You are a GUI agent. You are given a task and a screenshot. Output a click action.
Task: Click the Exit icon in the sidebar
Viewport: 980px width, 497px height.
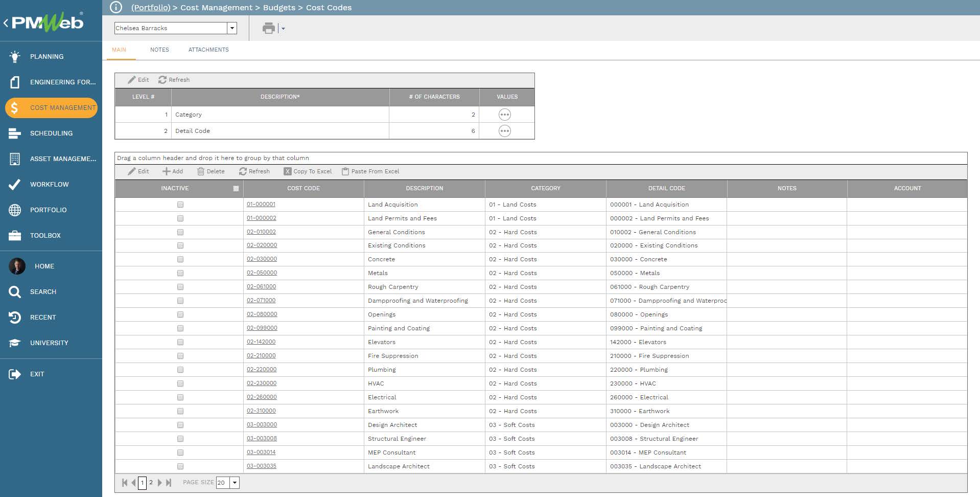point(14,374)
